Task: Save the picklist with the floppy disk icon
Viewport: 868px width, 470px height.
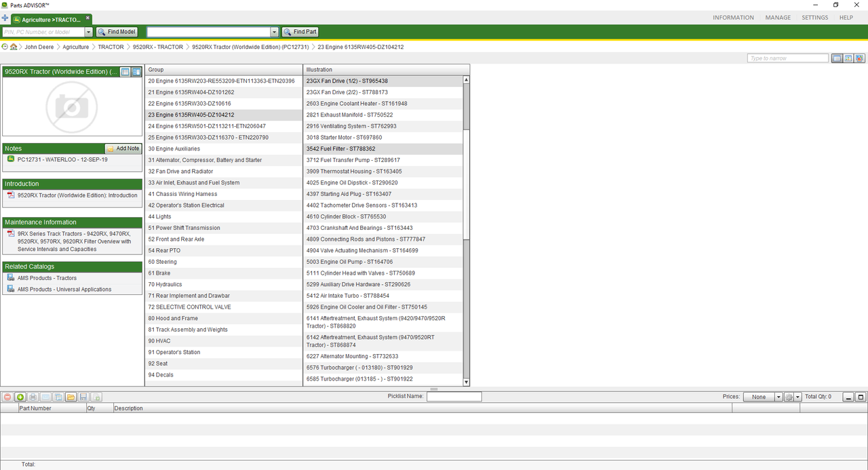Action: coord(83,397)
